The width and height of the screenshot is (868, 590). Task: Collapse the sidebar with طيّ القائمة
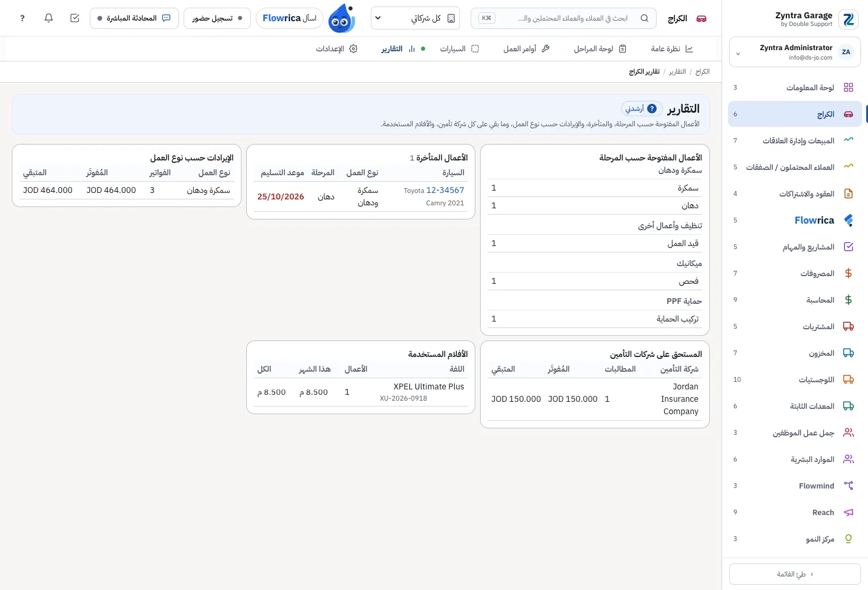[x=795, y=574]
